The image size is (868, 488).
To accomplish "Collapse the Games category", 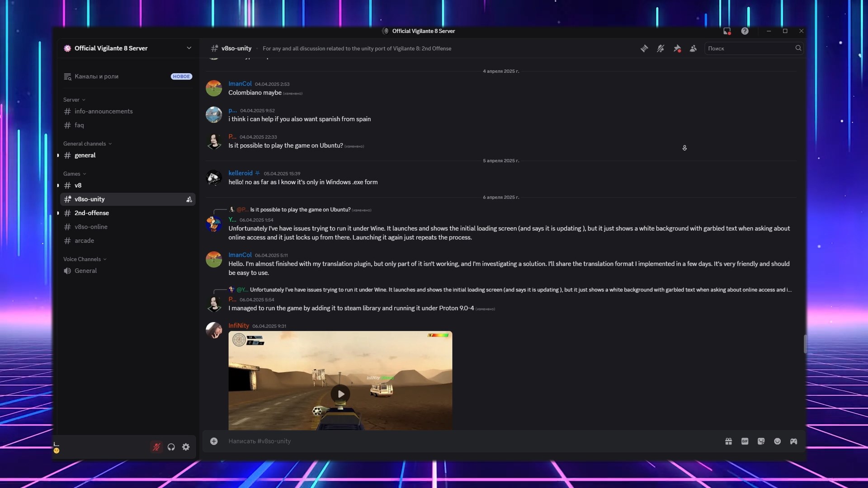I will pyautogui.click(x=75, y=174).
